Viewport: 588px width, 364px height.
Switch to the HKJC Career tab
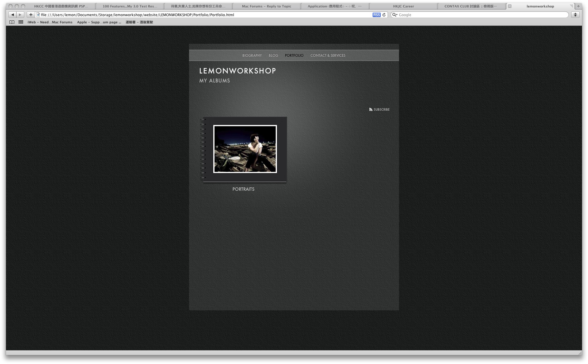(403, 6)
